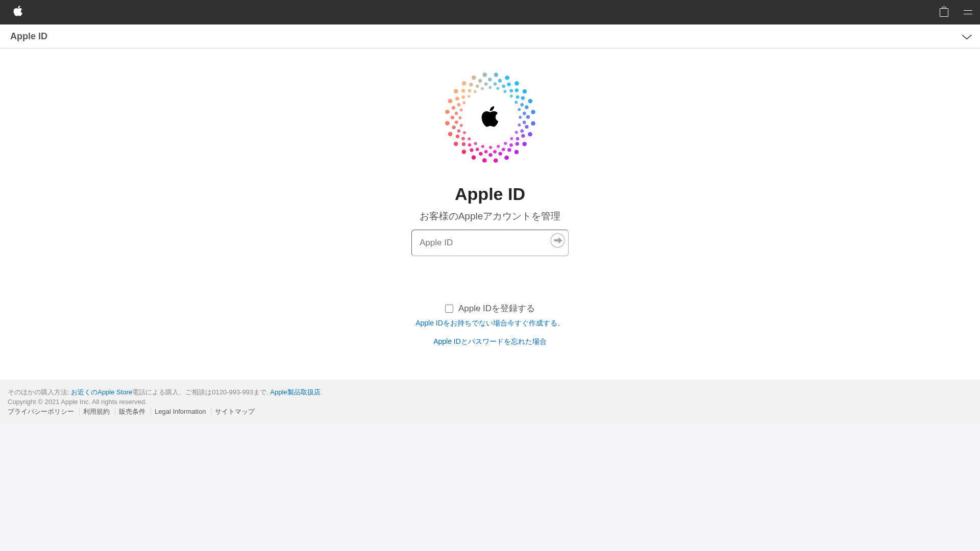Submit with the arrow button

tap(557, 240)
